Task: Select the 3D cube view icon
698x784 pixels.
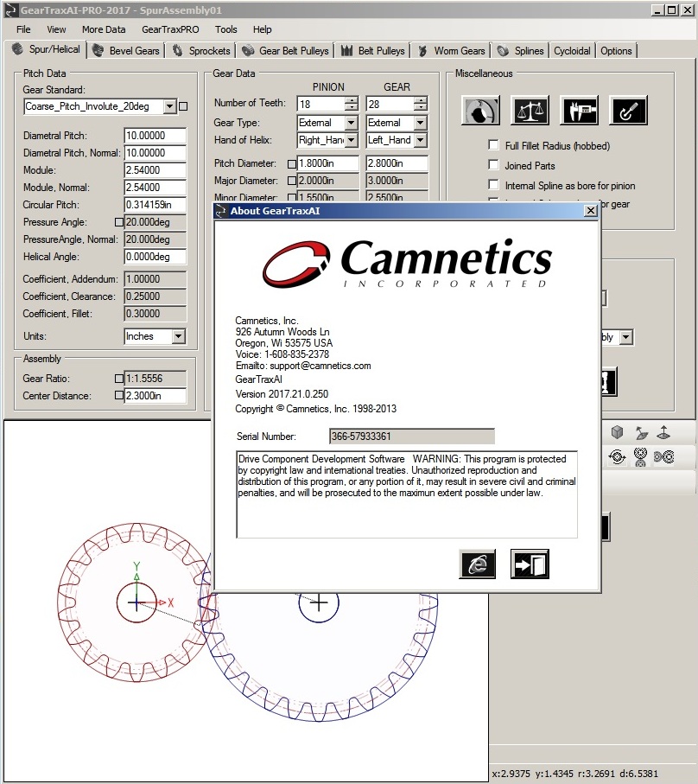Action: [617, 432]
